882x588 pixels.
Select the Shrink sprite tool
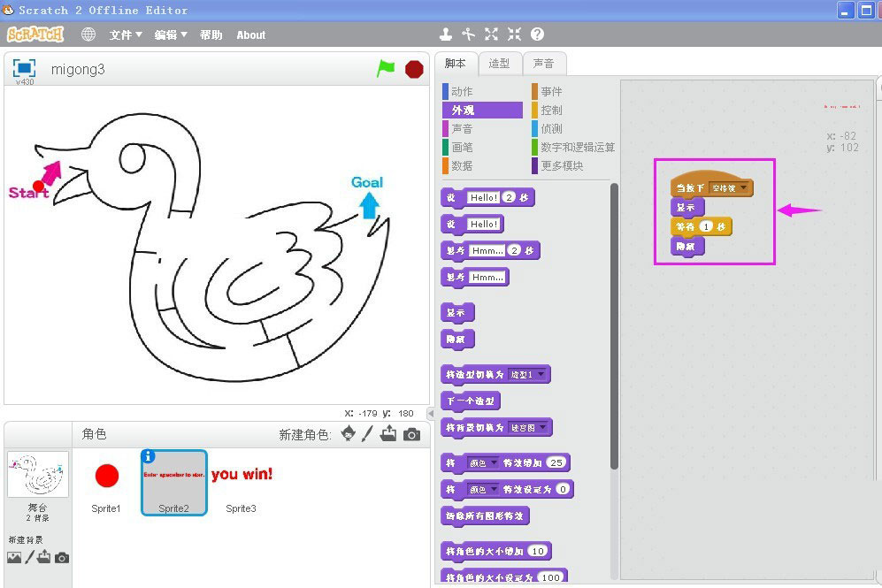pos(514,34)
